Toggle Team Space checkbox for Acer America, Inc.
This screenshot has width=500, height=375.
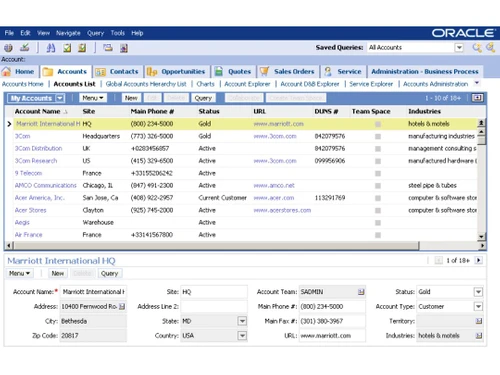[x=378, y=198]
